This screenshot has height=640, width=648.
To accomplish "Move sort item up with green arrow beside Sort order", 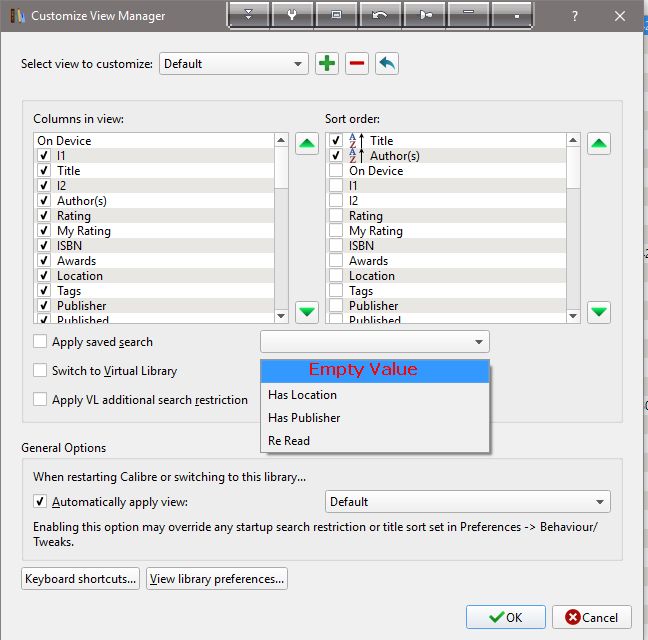I will point(599,143).
